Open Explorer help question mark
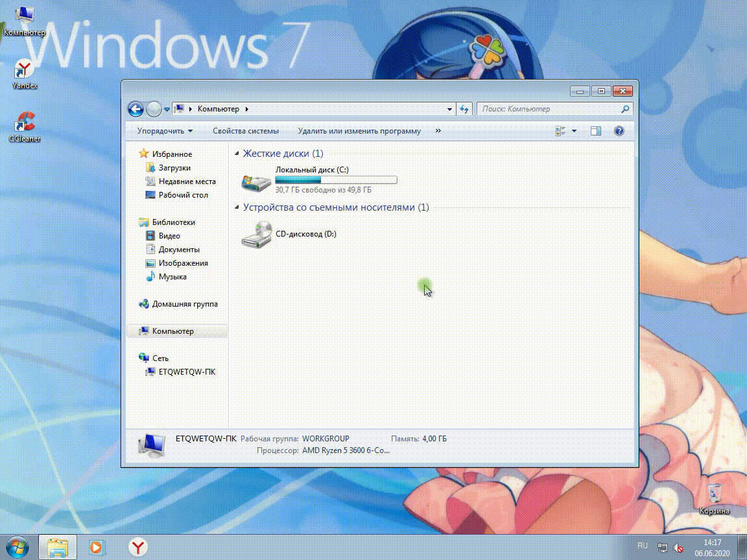Viewport: 747px width, 560px height. [619, 131]
